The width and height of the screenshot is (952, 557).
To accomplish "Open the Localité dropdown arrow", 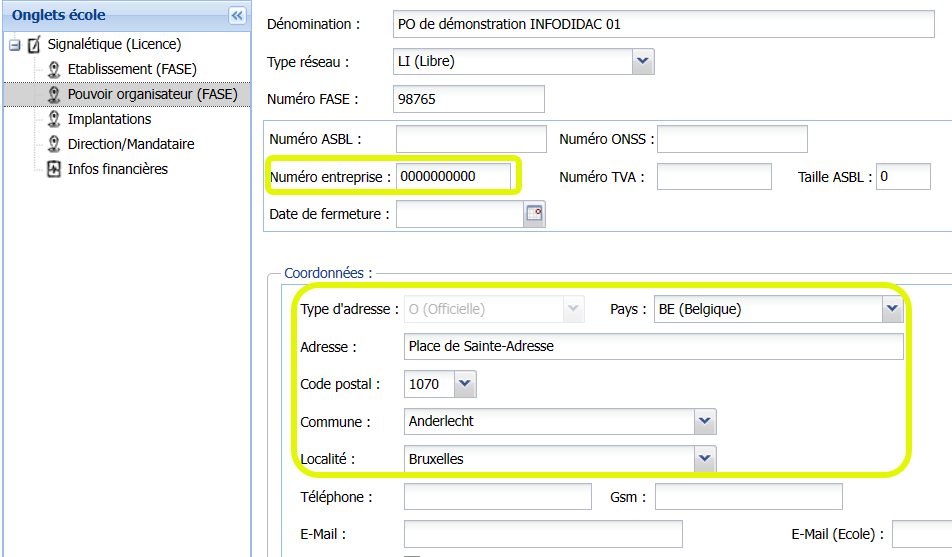I will coord(705,459).
